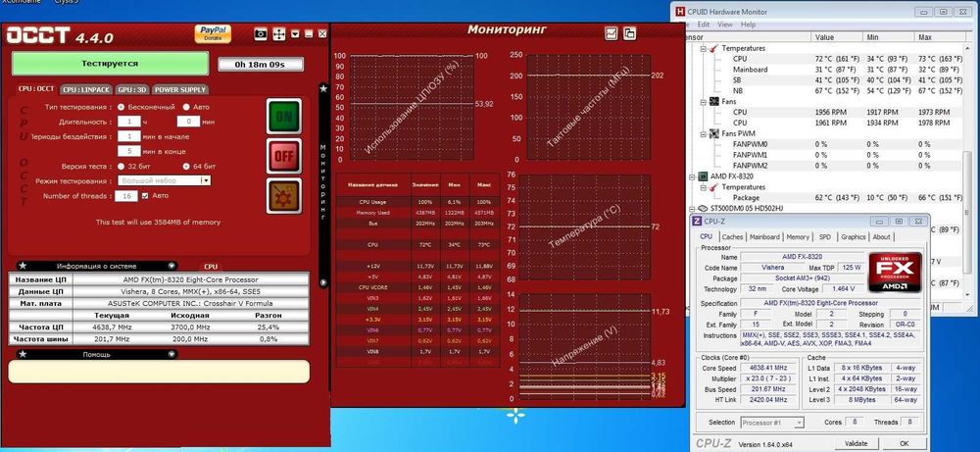The width and height of the screenshot is (980, 452).
Task: Click the Number of threads input field
Action: (126, 196)
